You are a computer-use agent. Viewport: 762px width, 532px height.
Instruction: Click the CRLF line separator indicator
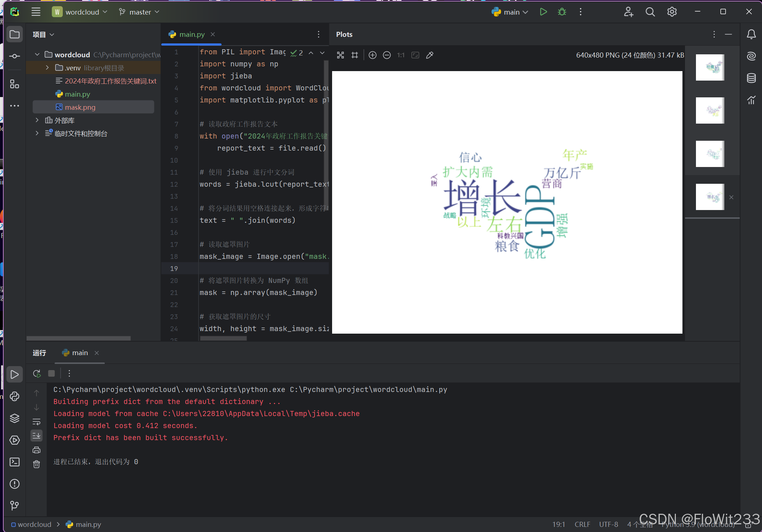coord(582,524)
